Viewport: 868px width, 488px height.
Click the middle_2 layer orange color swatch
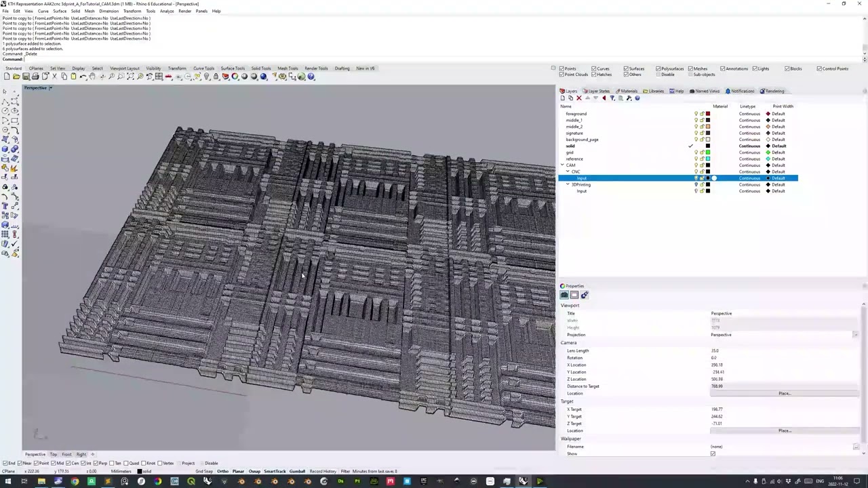pyautogui.click(x=708, y=127)
